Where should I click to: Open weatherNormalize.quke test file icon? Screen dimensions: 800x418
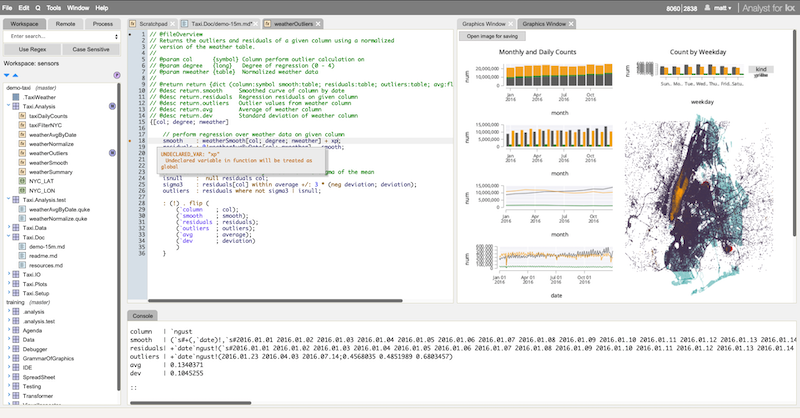click(x=22, y=218)
